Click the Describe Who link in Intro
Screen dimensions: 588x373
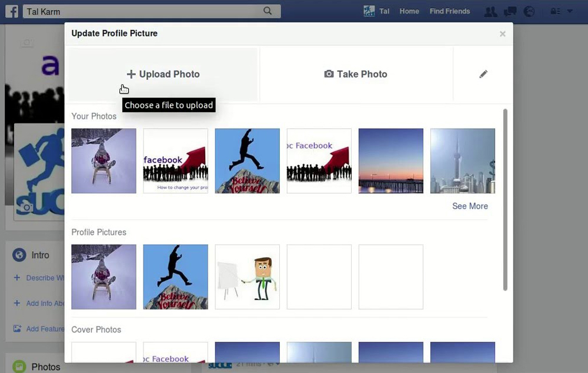click(45, 278)
